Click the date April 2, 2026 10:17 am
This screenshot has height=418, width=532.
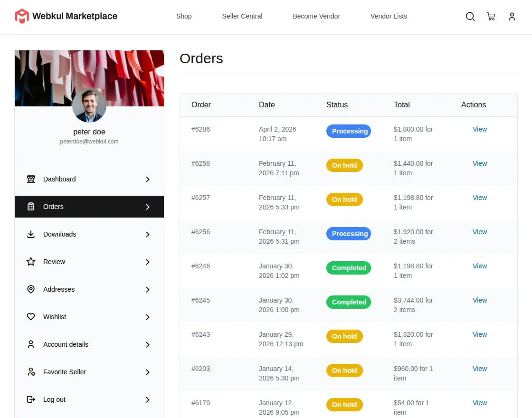[277, 134]
